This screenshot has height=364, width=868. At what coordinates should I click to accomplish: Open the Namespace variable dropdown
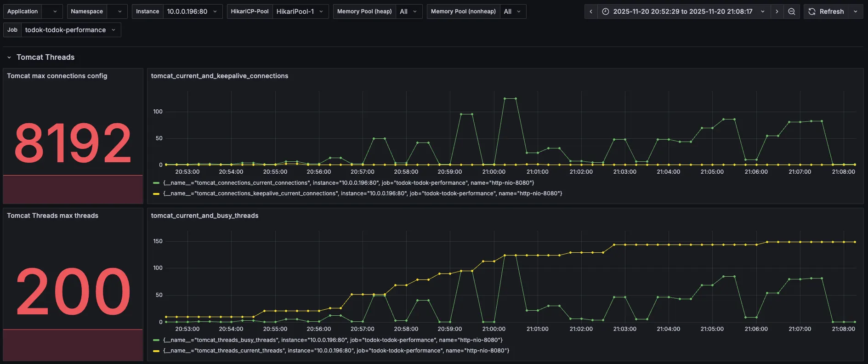click(117, 11)
